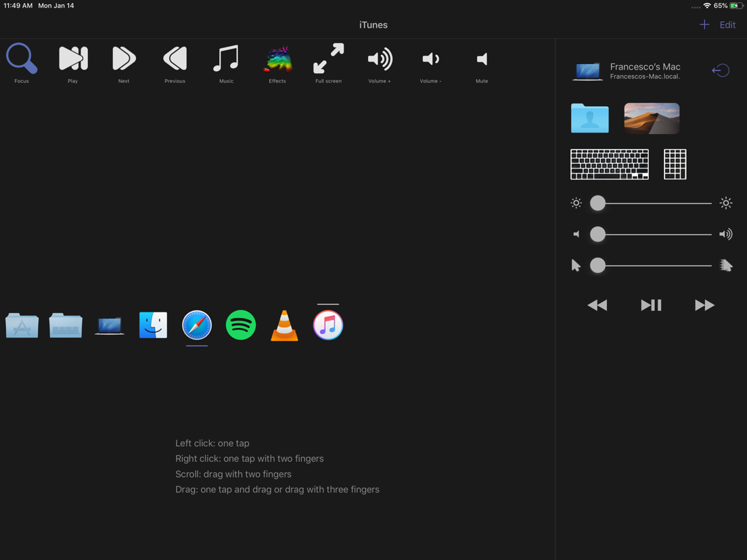
Task: Open the Applications folder icon
Action: point(22,325)
